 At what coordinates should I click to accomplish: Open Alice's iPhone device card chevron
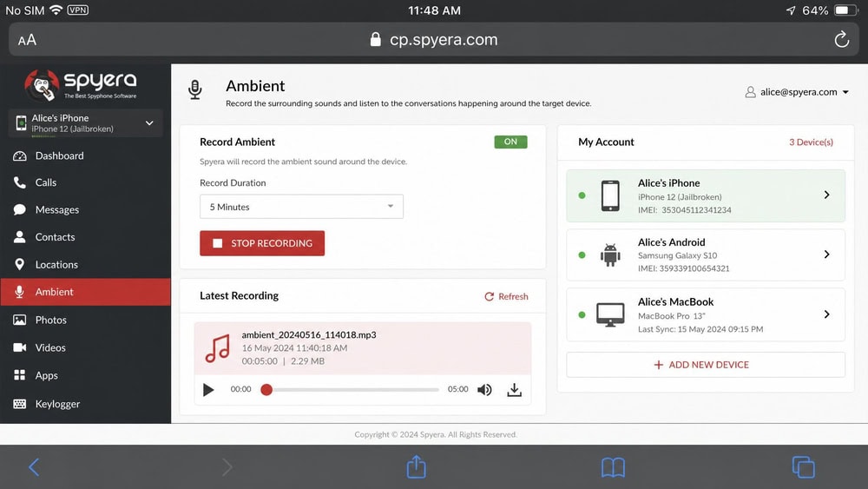pyautogui.click(x=826, y=195)
